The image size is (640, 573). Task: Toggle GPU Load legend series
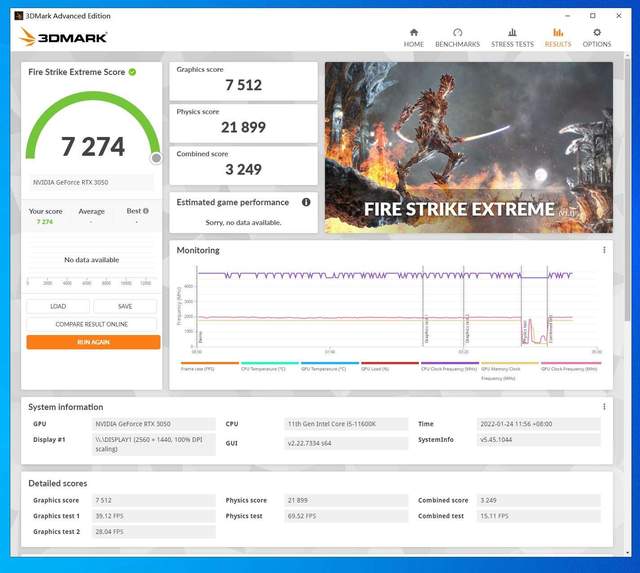pyautogui.click(x=390, y=366)
